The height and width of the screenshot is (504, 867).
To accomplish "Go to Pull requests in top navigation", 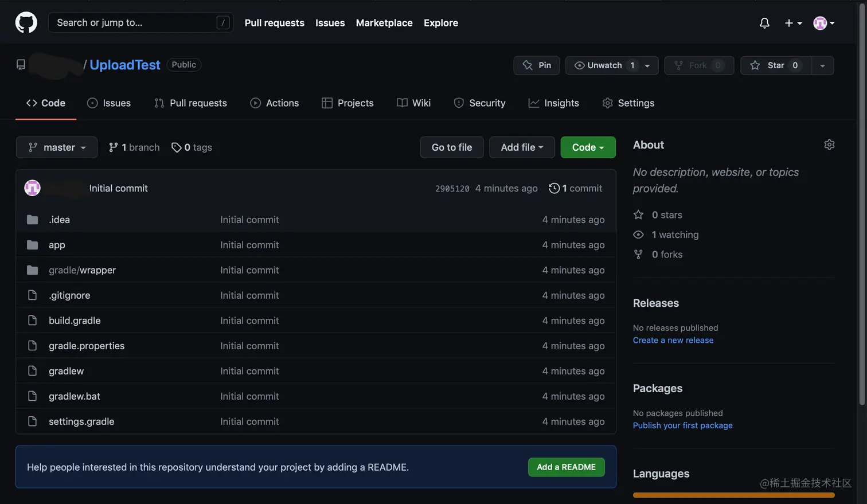I will (274, 23).
